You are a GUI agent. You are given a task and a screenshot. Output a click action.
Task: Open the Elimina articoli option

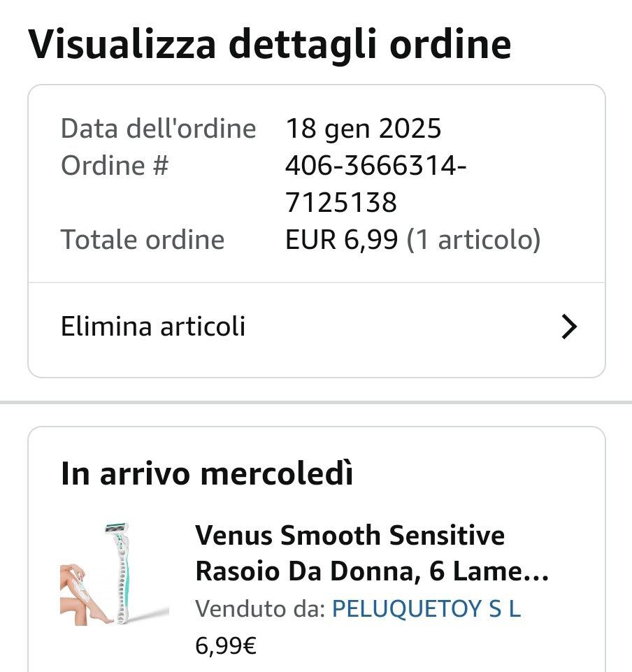pyautogui.click(x=153, y=327)
